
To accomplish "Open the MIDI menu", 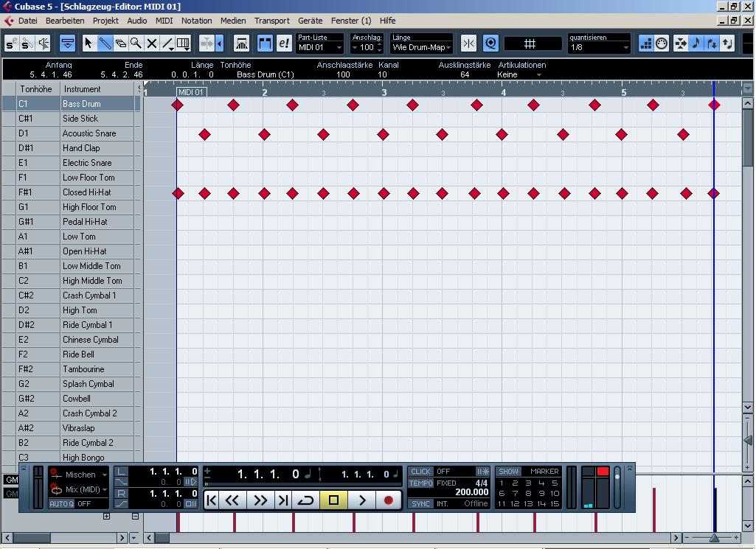I will click(x=164, y=21).
